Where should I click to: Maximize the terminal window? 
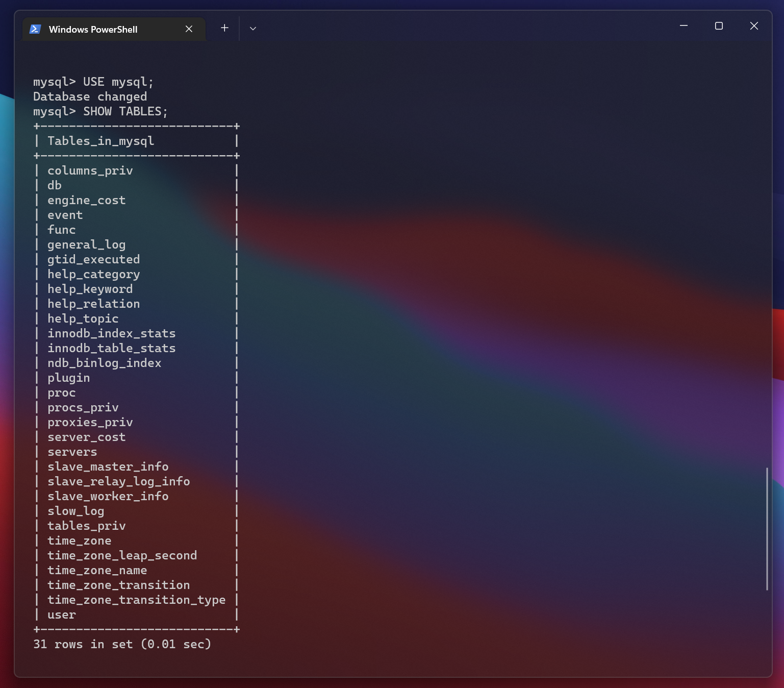pos(719,26)
